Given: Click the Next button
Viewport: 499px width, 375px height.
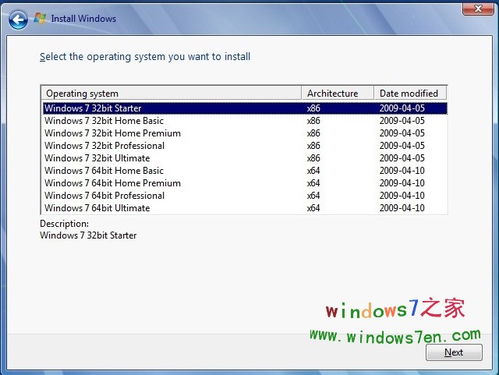Looking at the screenshot, I should pyautogui.click(x=454, y=352).
